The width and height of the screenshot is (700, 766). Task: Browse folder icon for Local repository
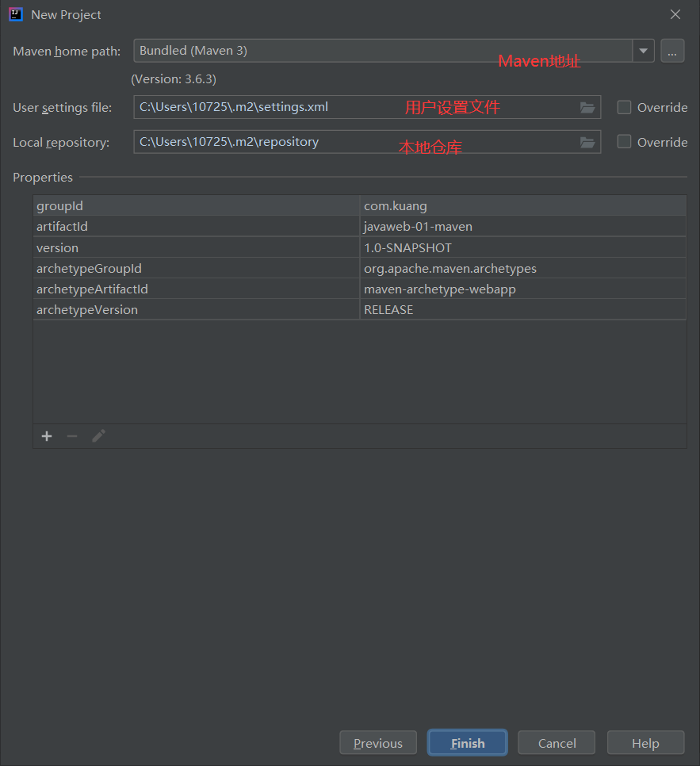click(x=587, y=142)
